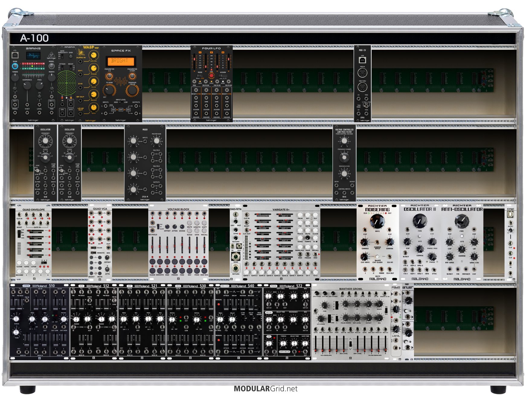Click the bee logo on the Wasp VCF

coord(81,52)
